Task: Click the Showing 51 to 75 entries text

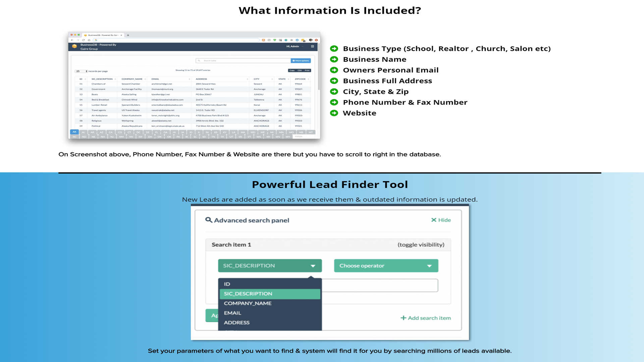Action: (193, 70)
